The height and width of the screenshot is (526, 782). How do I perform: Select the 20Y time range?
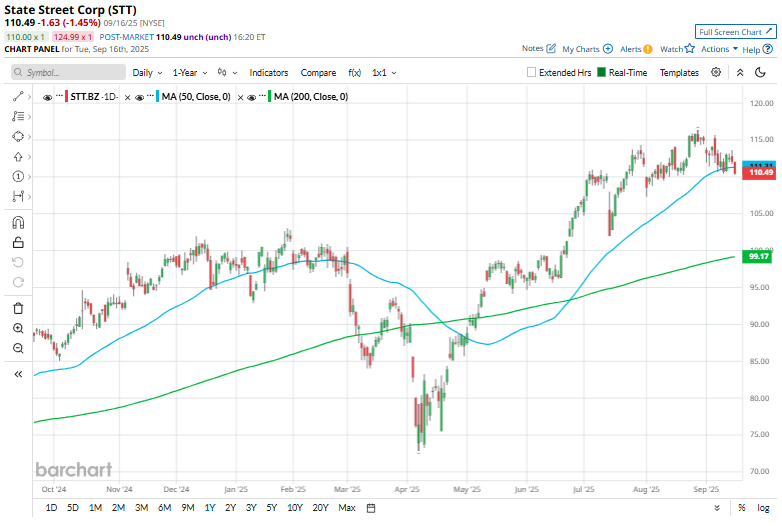tap(320, 508)
